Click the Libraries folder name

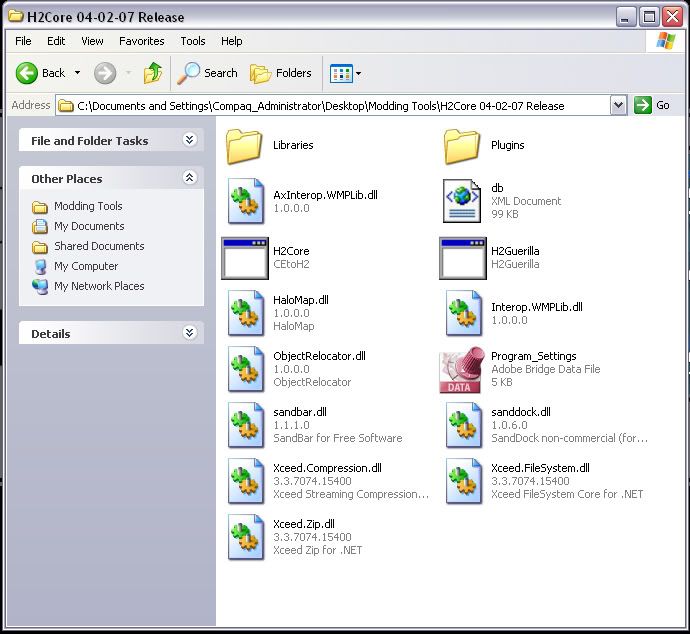pos(293,145)
